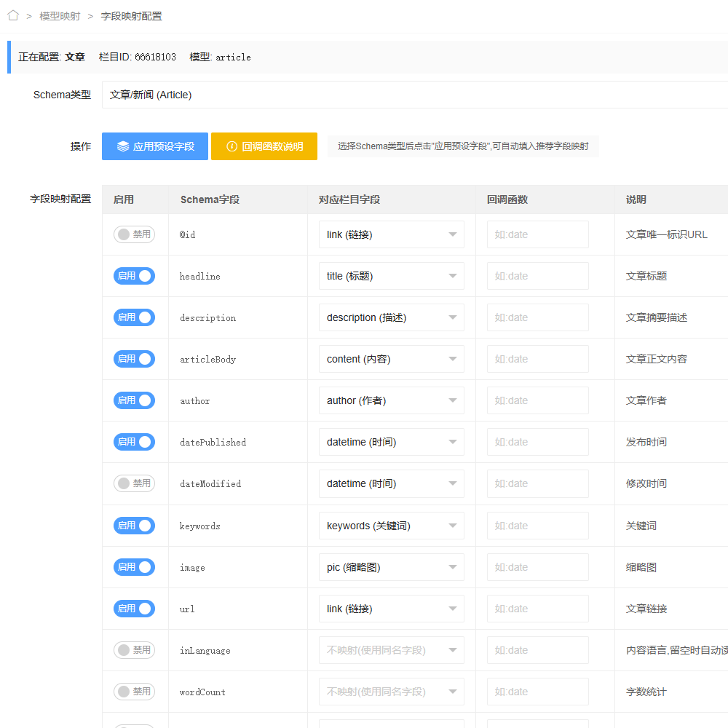Click the articleBody row callback input
728x728 pixels.
coord(538,359)
